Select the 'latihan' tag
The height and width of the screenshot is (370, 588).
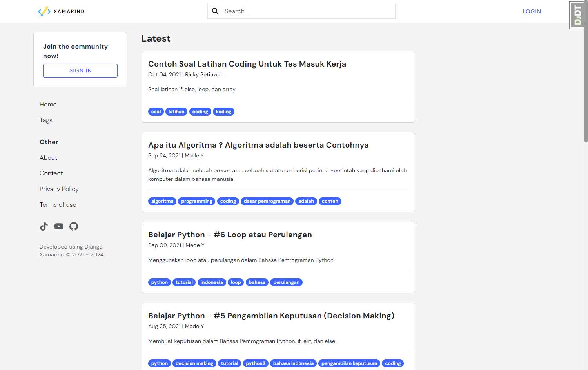tap(176, 112)
